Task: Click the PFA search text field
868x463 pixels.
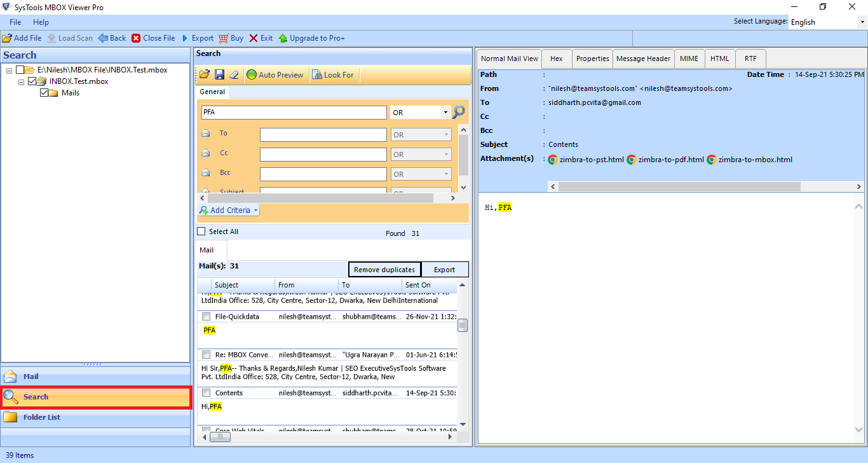Action: pyautogui.click(x=294, y=113)
